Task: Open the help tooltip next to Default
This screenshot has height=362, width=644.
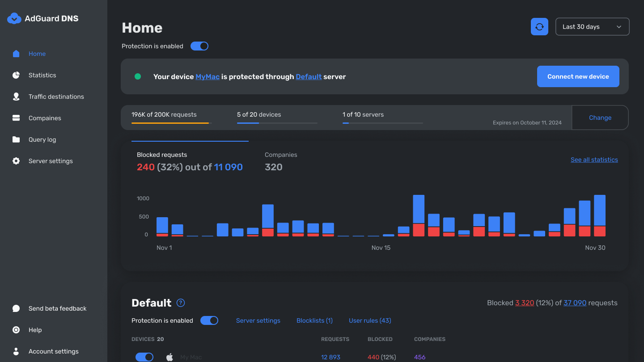Action: [x=180, y=303]
